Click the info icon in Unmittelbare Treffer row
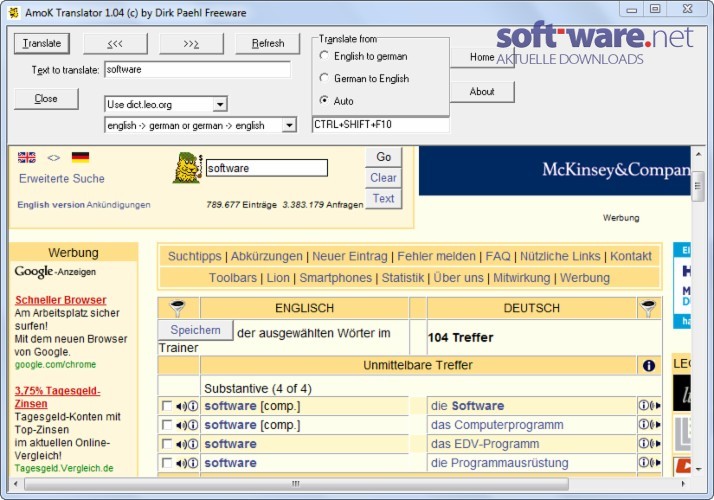Screen dimensions: 714x500 click(649, 365)
